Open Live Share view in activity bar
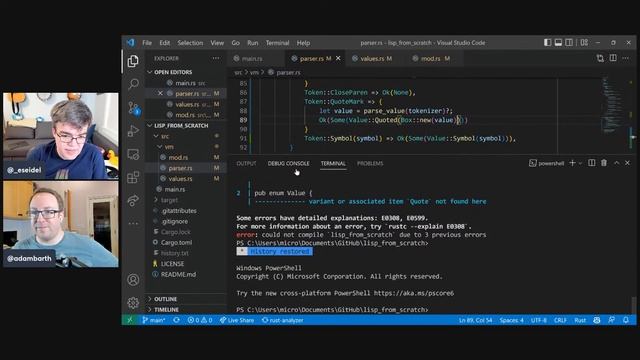 [x=133, y=200]
